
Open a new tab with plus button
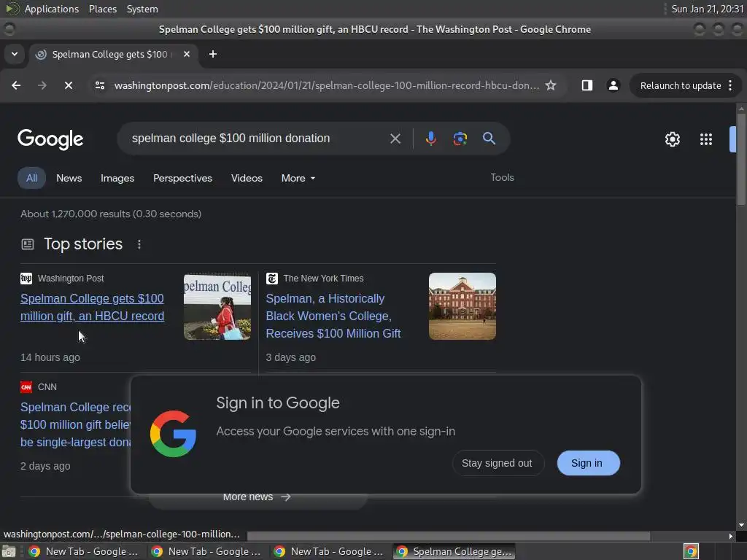pyautogui.click(x=213, y=54)
